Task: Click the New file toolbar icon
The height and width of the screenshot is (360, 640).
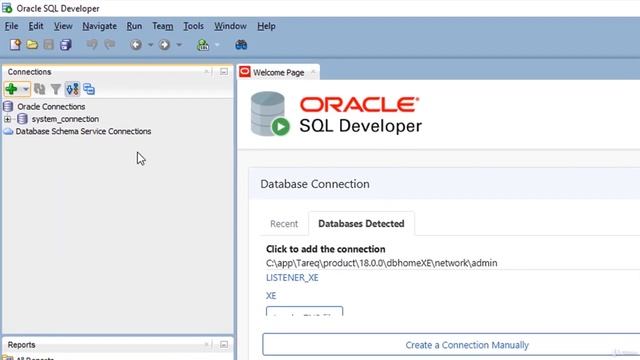Action: tap(15, 44)
